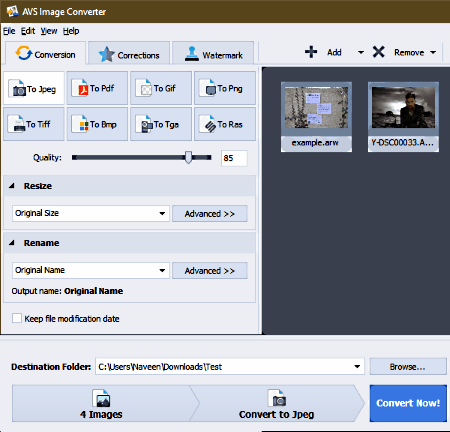The height and width of the screenshot is (432, 450).
Task: Switch to the Corrections tab
Action: pyautogui.click(x=129, y=54)
